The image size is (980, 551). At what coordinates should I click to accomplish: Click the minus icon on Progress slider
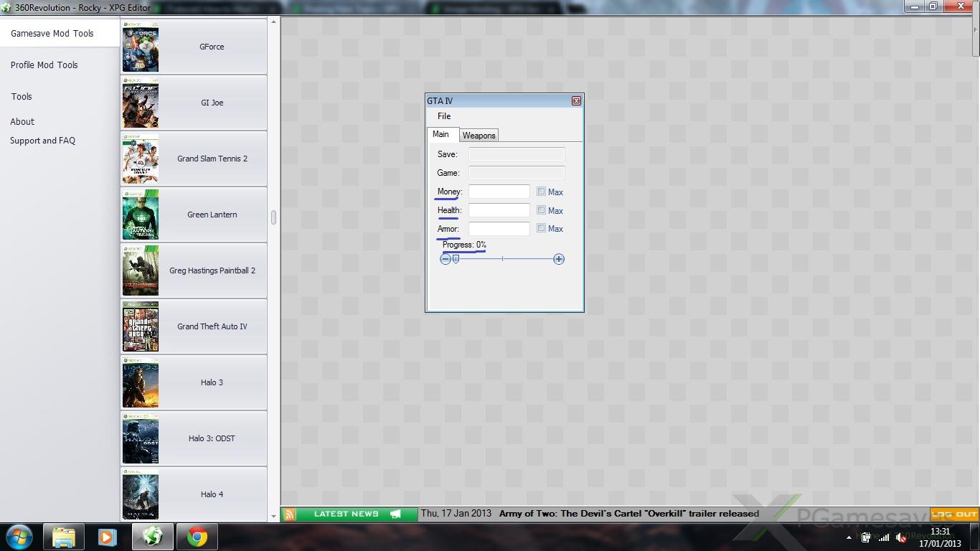446,259
